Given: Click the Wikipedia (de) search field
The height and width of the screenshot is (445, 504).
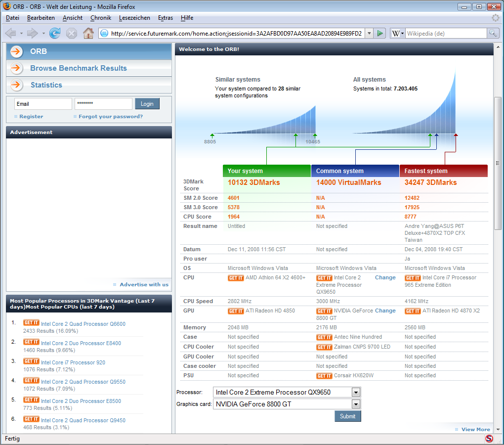Looking at the screenshot, I should click(x=447, y=34).
